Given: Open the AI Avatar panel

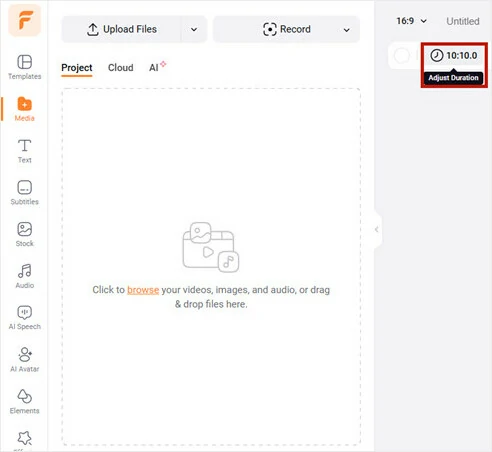Looking at the screenshot, I should point(24,360).
